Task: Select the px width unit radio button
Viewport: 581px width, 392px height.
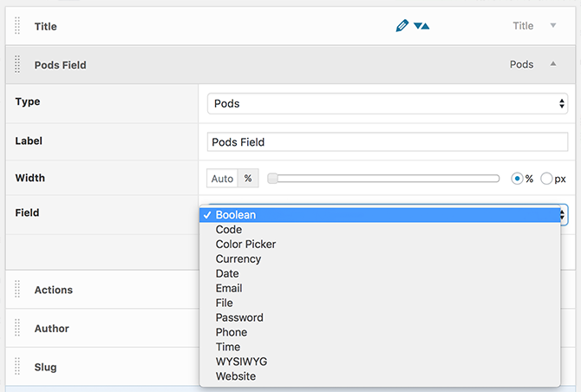Action: (x=546, y=179)
